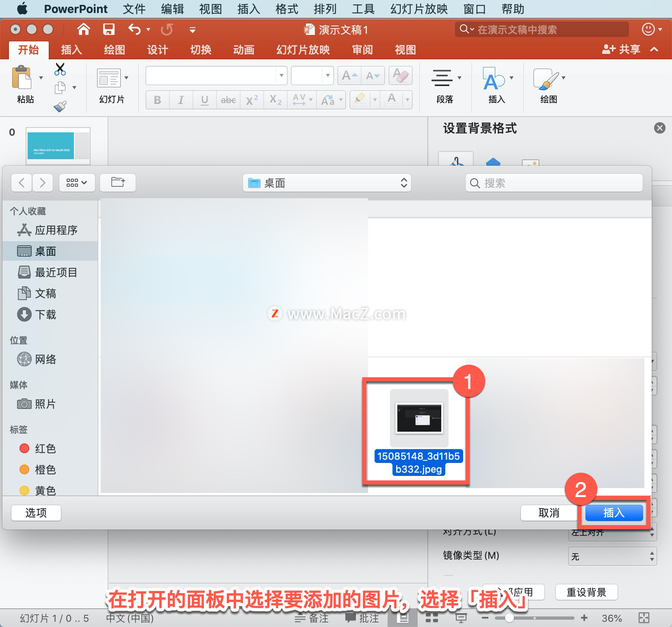Viewport: 672px width, 627px height.
Task: Click the 选项 button
Action: [x=36, y=513]
